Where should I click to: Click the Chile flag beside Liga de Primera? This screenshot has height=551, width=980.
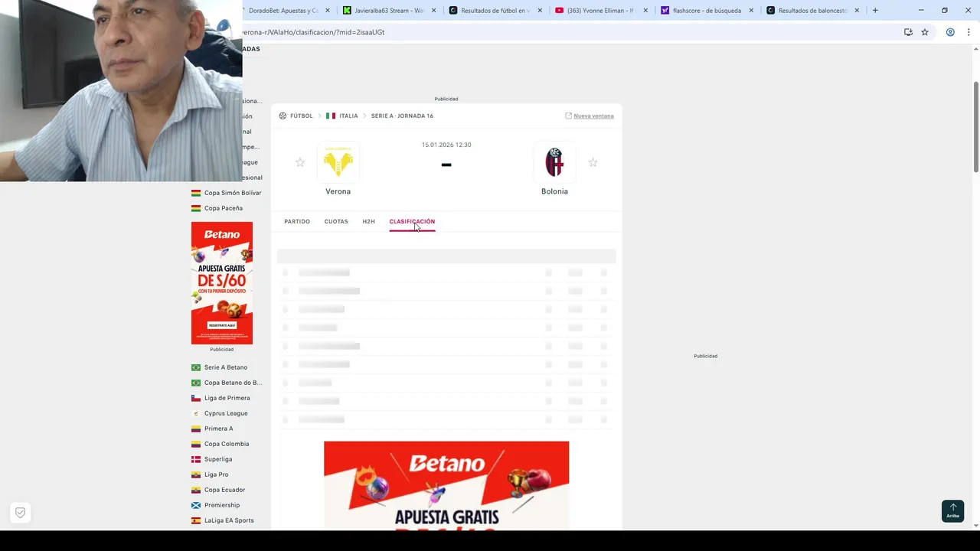pos(196,398)
